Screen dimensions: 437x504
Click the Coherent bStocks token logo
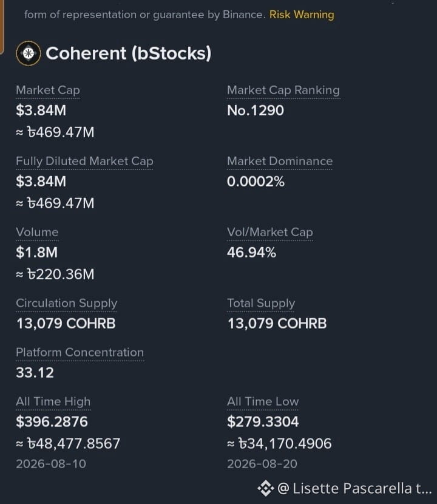tap(29, 53)
